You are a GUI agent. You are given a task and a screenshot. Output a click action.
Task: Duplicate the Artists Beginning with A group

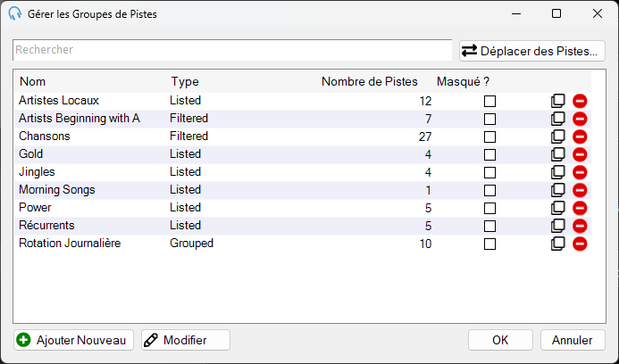[557, 119]
